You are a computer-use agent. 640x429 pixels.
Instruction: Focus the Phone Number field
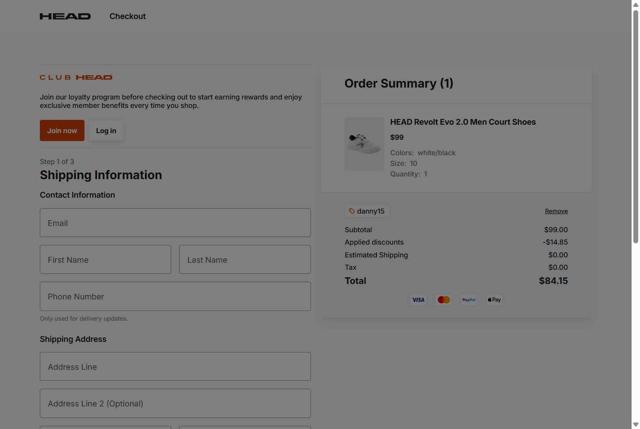click(175, 296)
